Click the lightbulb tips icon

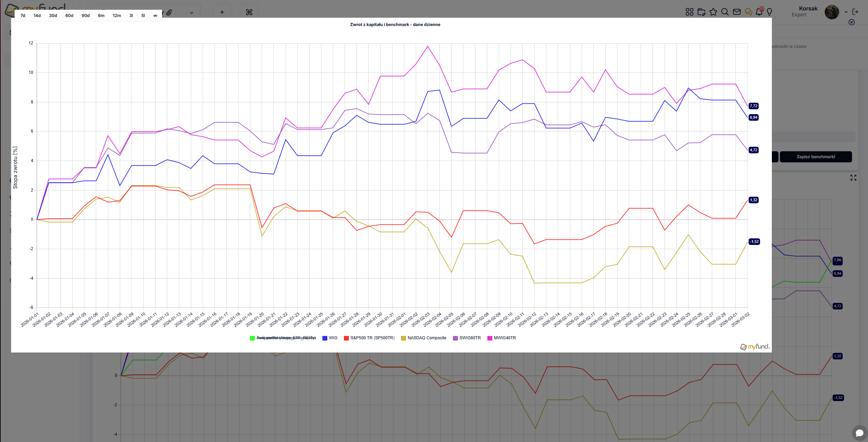click(x=769, y=12)
